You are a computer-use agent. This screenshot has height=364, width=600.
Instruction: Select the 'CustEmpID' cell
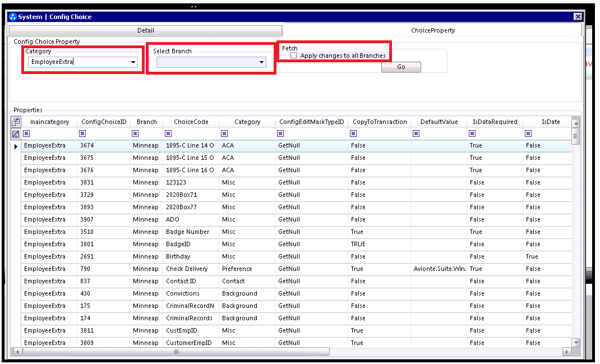[191, 330]
